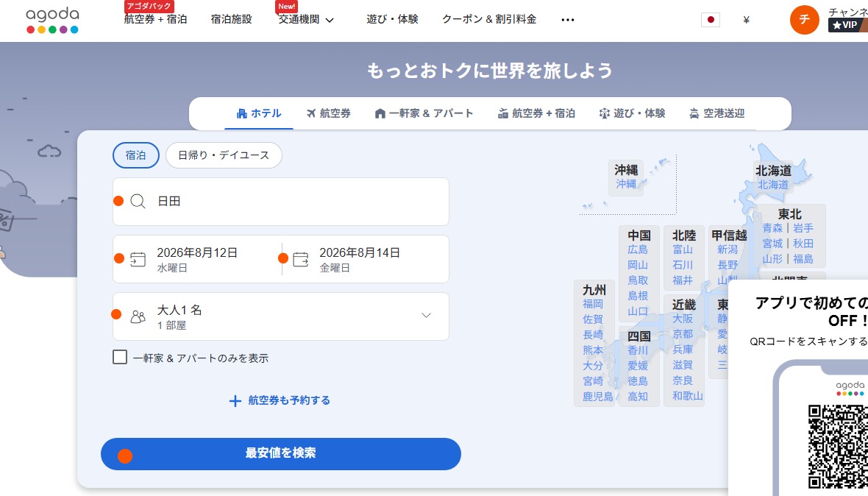Select 広島 in 中国 region
868x496 pixels.
[638, 249]
